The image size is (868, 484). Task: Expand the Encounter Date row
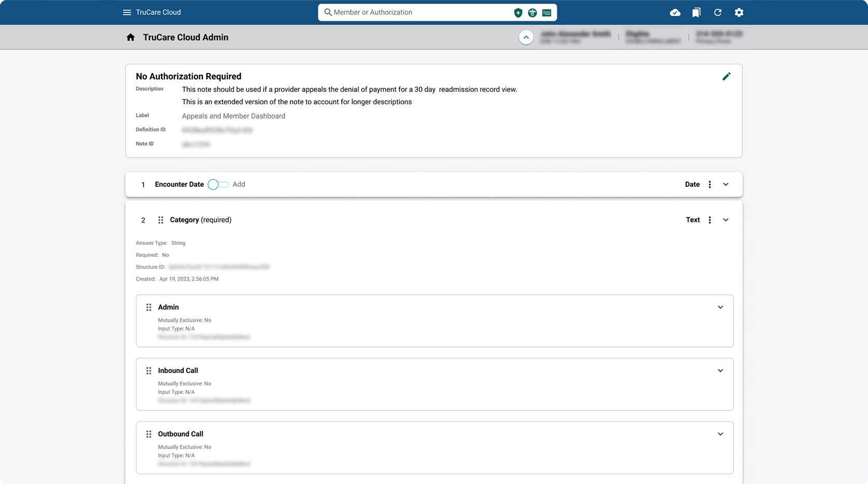[726, 185]
